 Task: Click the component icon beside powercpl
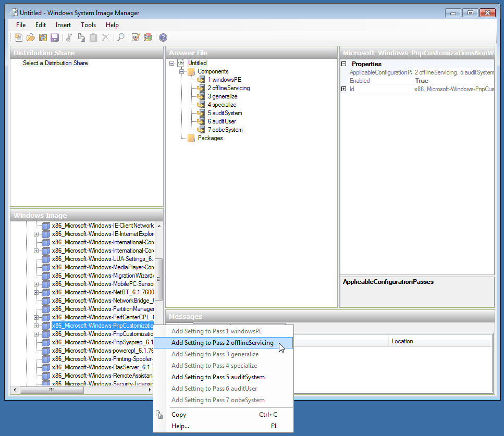(46, 351)
